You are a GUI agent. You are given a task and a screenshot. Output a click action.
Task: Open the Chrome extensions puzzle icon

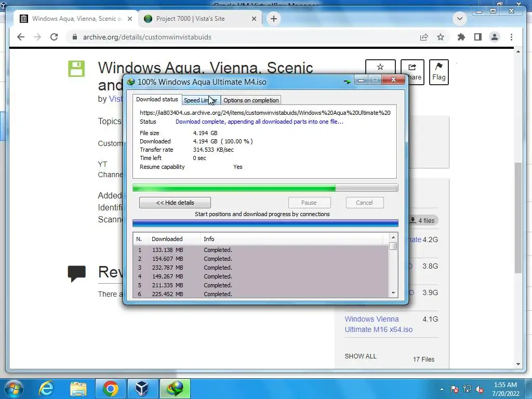pyautogui.click(x=461, y=37)
